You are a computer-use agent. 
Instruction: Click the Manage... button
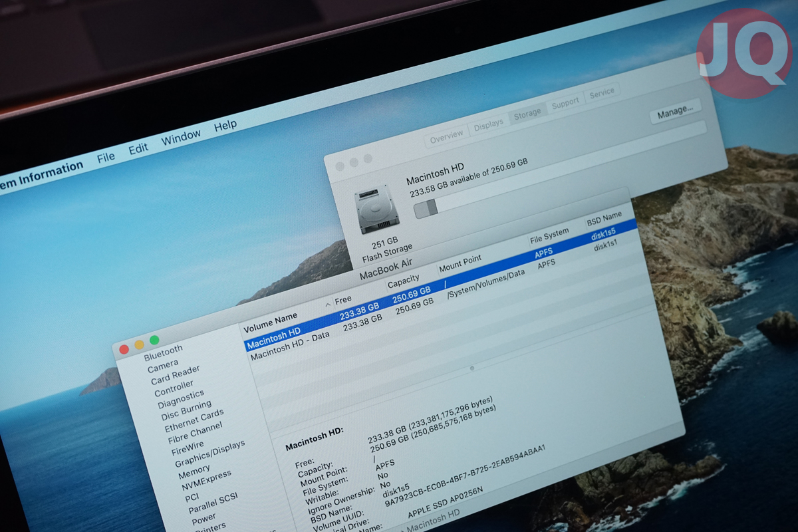[675, 111]
